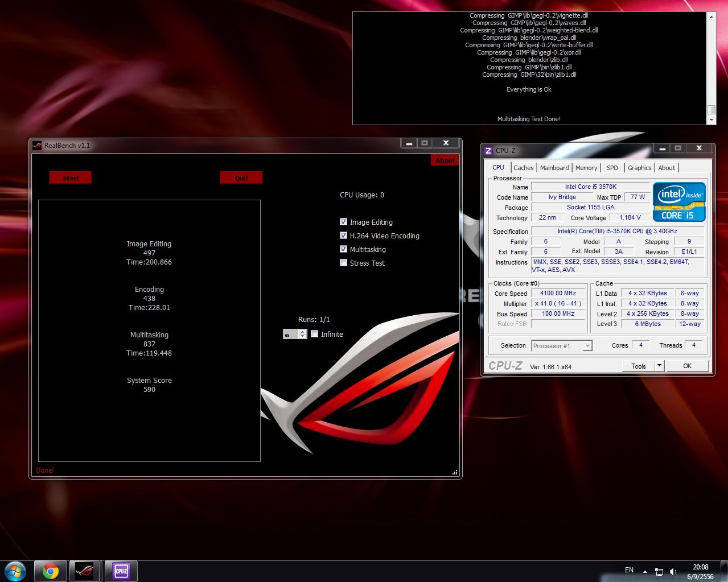
Task: Click the Image Editing 497 result
Action: coord(149,253)
